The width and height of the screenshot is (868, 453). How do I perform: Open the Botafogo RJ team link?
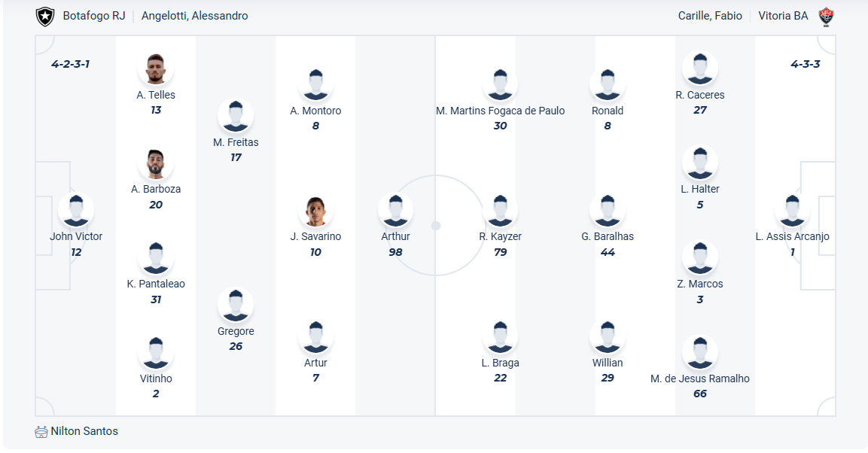(94, 16)
